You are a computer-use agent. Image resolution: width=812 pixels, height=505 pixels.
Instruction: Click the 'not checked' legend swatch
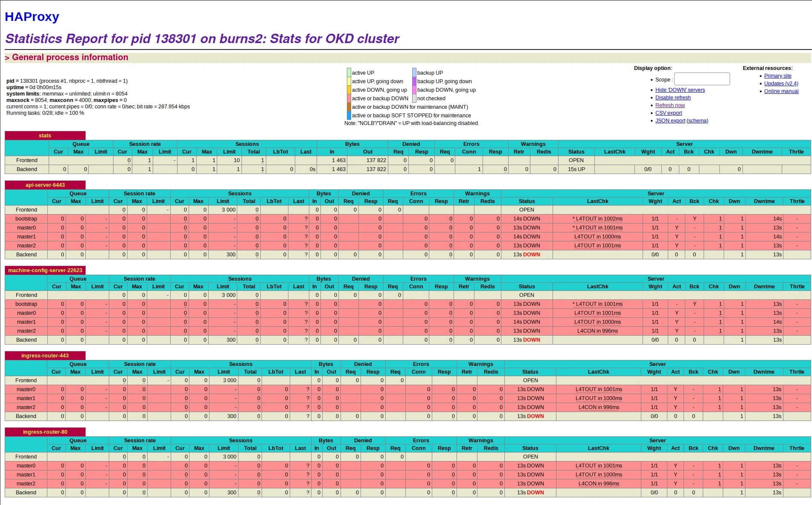414,99
